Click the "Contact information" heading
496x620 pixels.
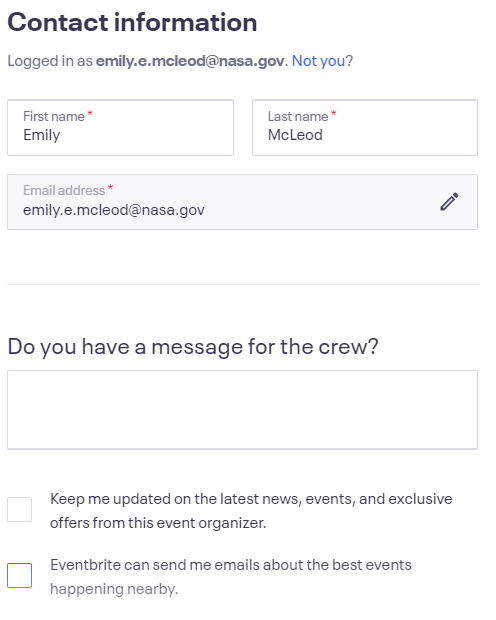(133, 22)
